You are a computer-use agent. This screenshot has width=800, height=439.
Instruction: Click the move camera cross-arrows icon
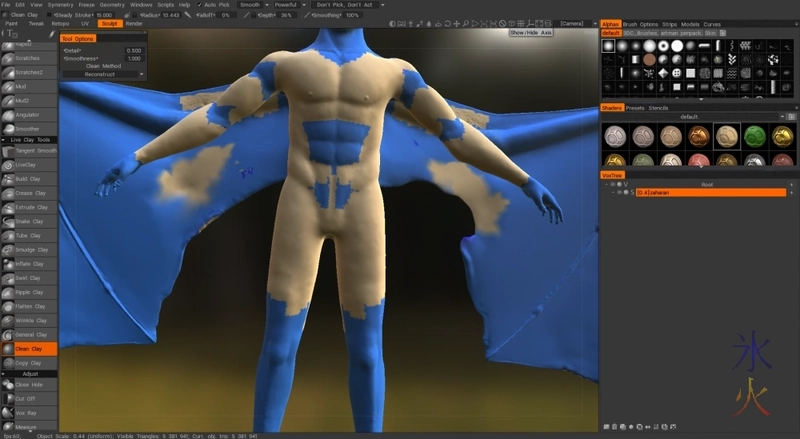(x=457, y=23)
